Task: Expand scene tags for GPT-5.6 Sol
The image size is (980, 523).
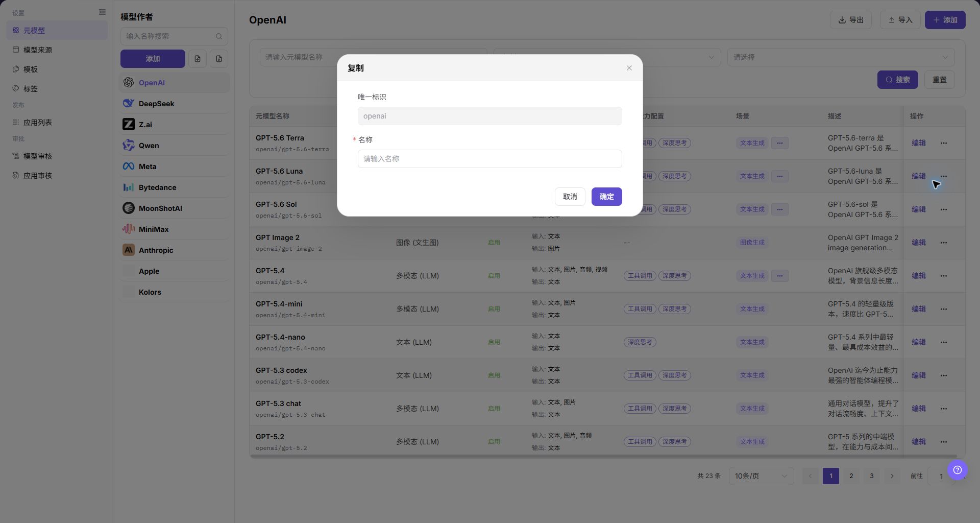Action: point(779,209)
